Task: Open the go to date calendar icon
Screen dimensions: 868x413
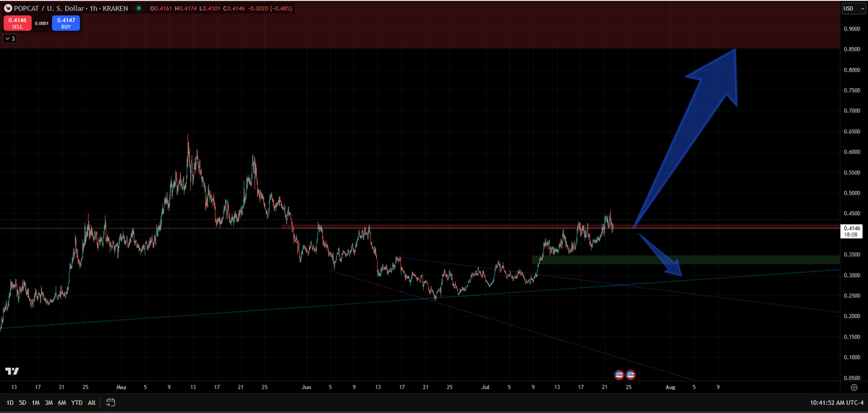Action: tap(111, 401)
